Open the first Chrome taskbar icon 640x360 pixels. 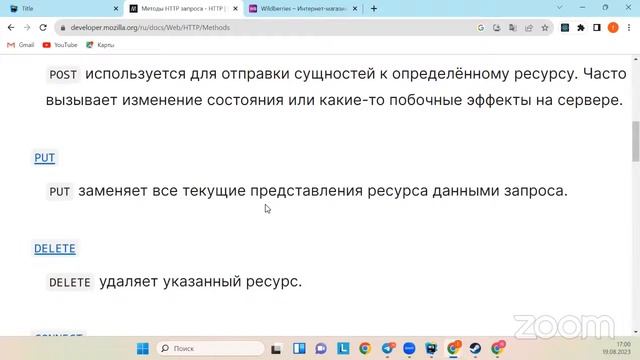[365, 349]
